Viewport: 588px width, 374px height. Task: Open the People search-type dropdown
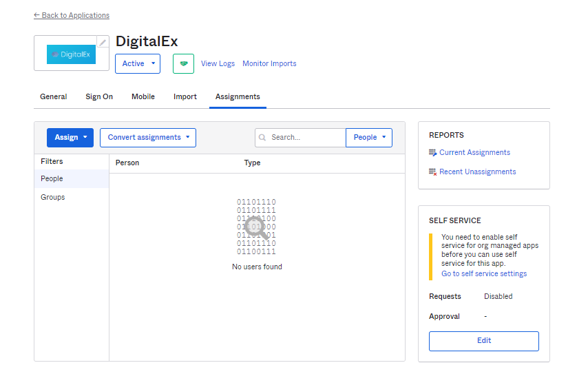pos(369,138)
